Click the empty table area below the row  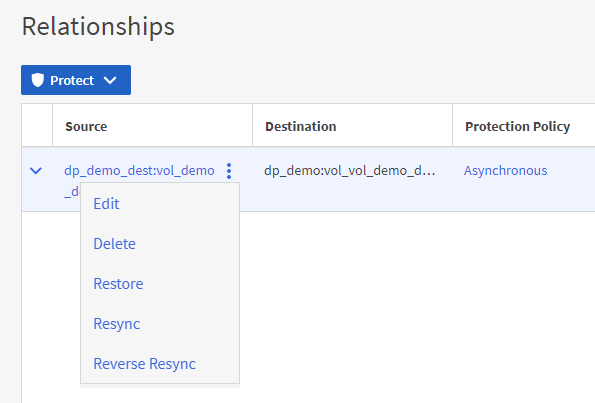click(379, 304)
